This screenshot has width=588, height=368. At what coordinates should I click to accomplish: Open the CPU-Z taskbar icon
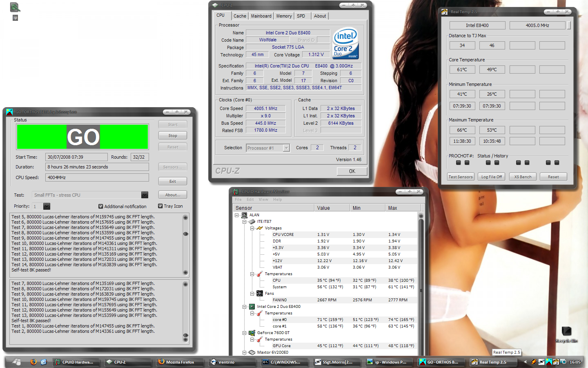click(x=128, y=362)
